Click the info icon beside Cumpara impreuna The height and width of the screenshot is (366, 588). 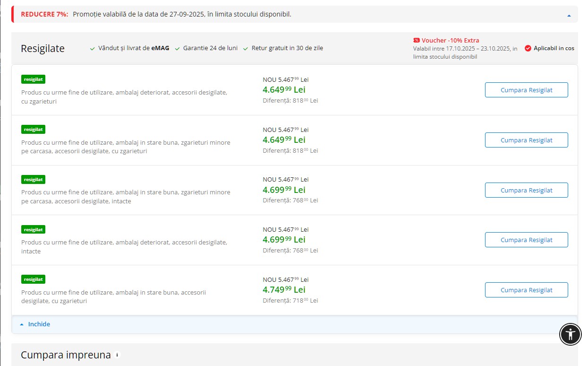(117, 355)
